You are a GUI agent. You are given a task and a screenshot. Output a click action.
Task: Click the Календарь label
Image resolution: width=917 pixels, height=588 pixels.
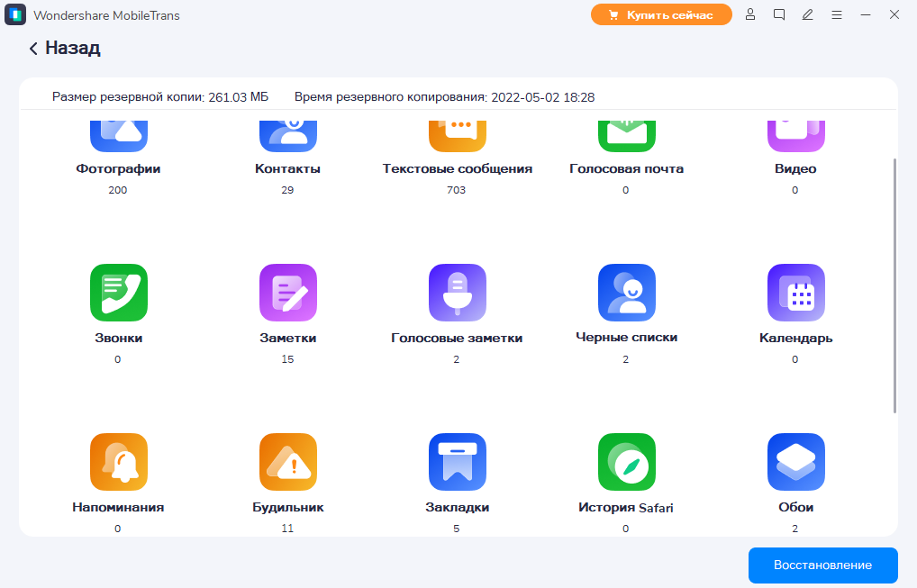tap(795, 338)
